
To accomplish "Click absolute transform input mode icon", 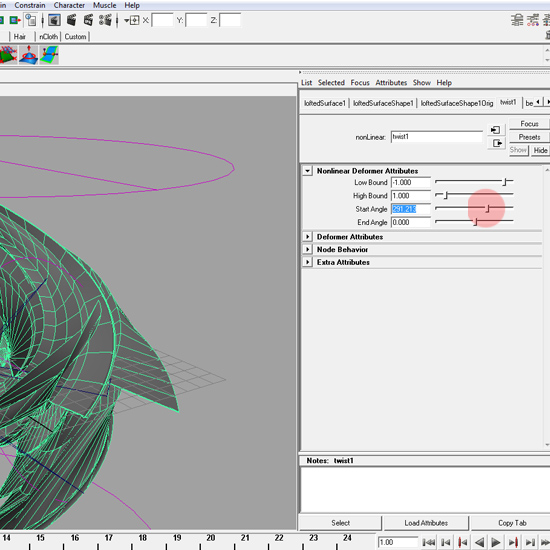I will tap(134, 20).
